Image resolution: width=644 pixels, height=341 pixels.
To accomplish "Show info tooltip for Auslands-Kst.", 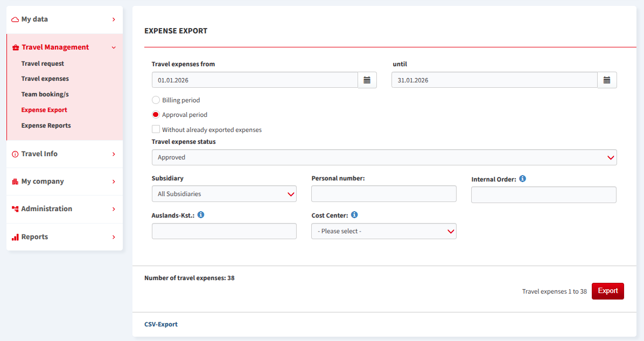I will [x=201, y=215].
